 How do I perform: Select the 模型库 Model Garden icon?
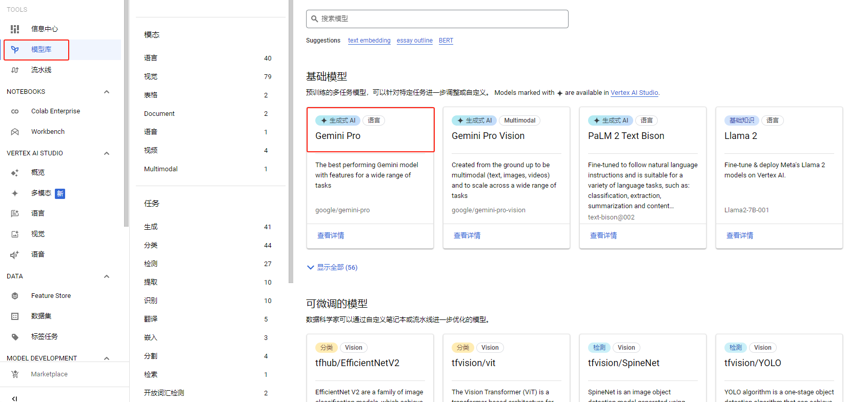[x=15, y=50]
